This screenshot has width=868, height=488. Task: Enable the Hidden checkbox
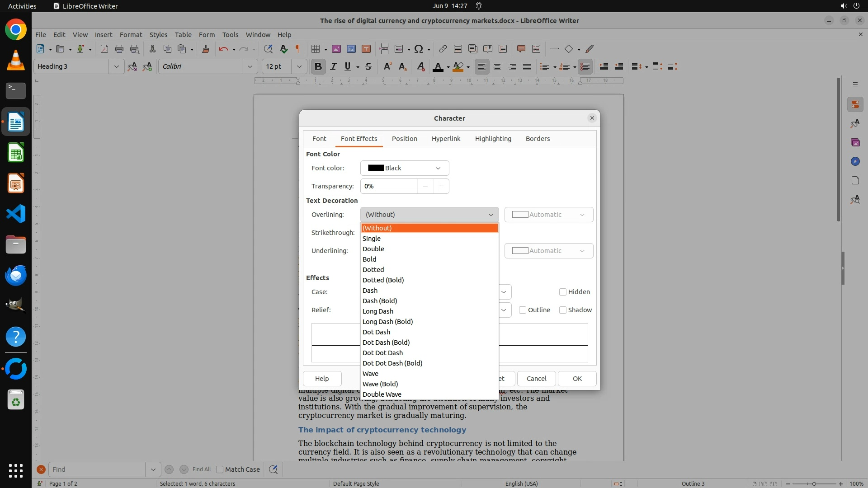563,292
